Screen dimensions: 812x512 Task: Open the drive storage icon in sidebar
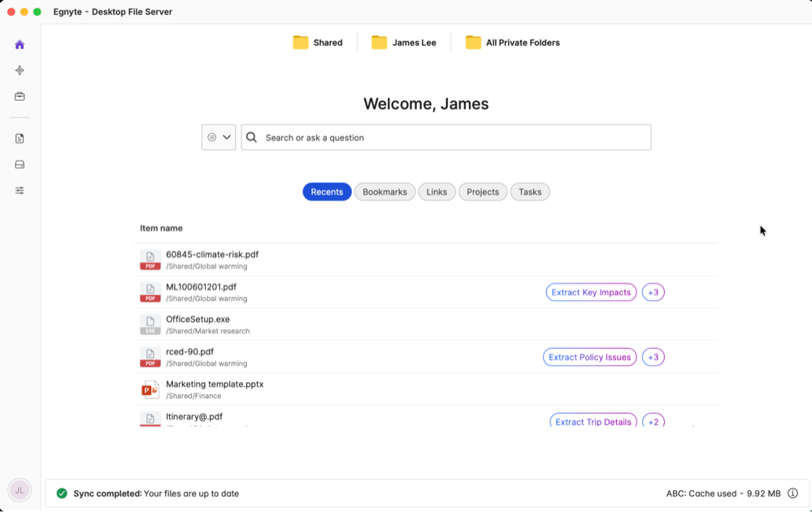(20, 165)
